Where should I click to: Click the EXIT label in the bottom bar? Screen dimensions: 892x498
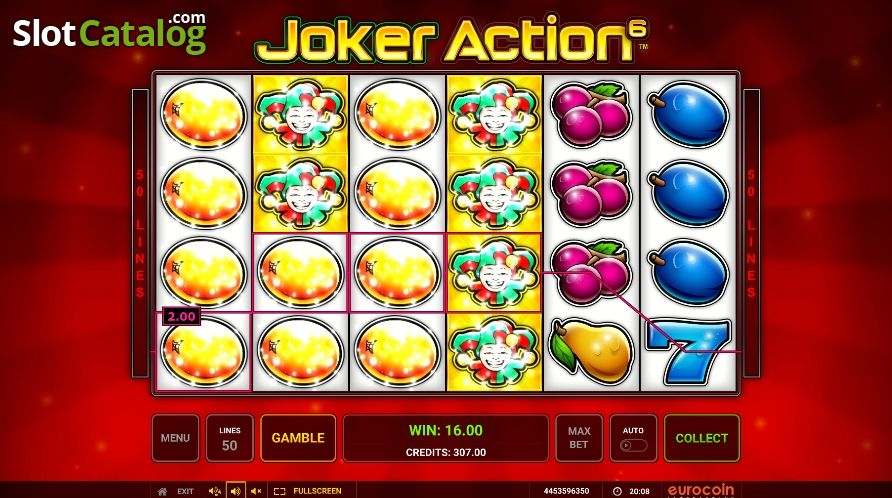(185, 491)
